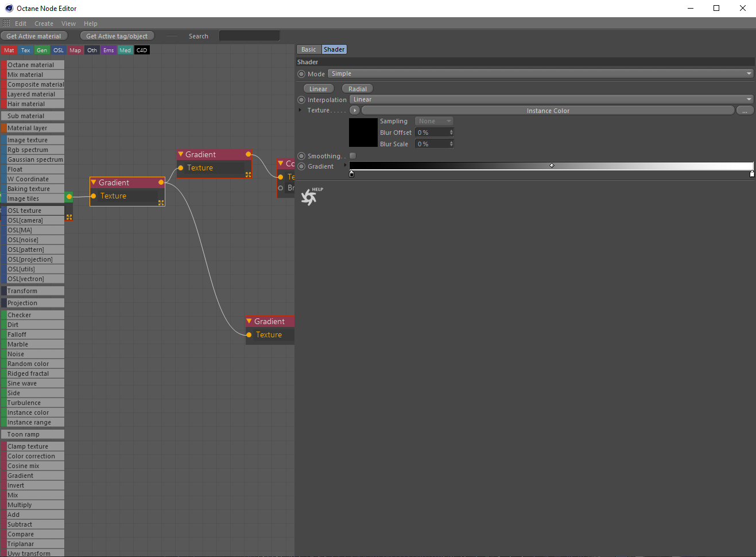
Task: Open the Mode dropdown showing Simple
Action: point(540,73)
